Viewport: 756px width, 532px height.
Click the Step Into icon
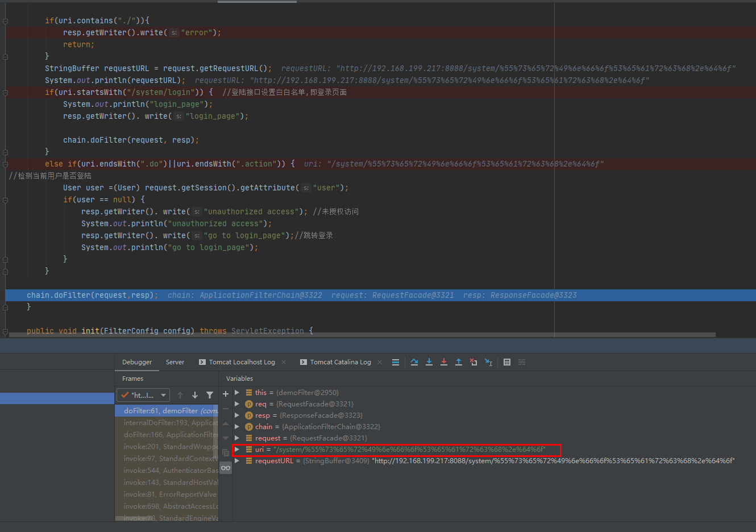click(x=429, y=362)
